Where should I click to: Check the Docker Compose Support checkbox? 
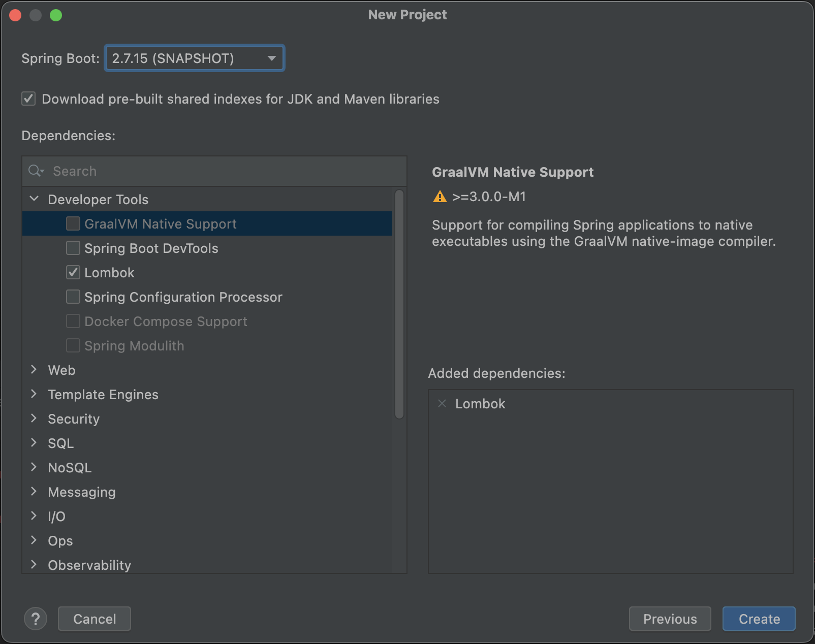click(x=73, y=321)
